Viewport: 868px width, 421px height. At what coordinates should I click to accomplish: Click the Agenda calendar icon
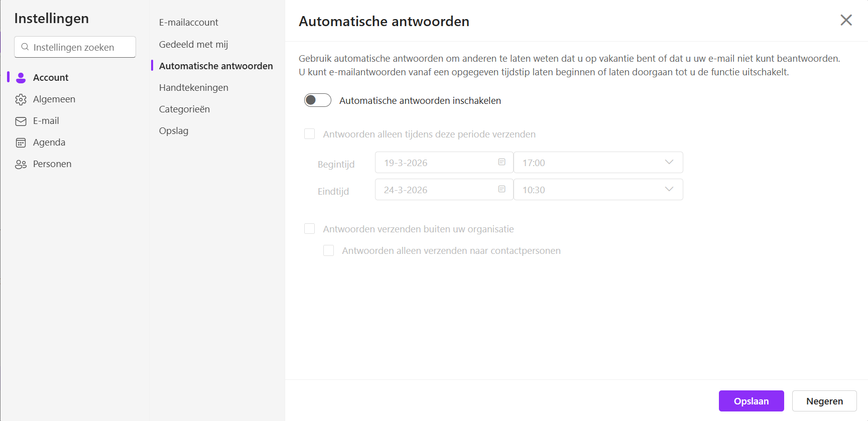coord(21,143)
